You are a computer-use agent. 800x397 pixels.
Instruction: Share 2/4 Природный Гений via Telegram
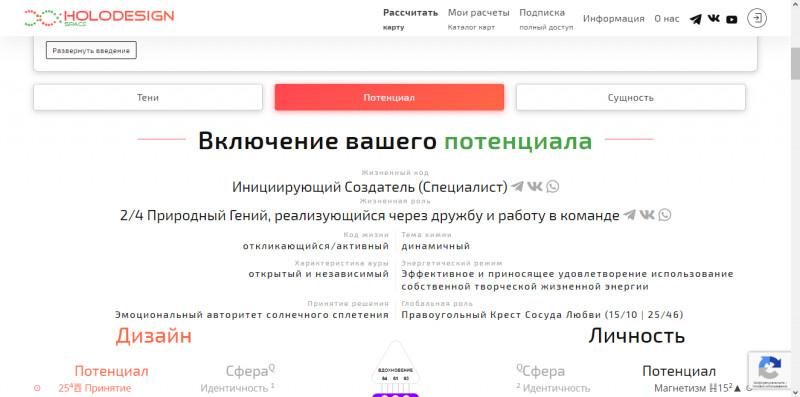630,215
